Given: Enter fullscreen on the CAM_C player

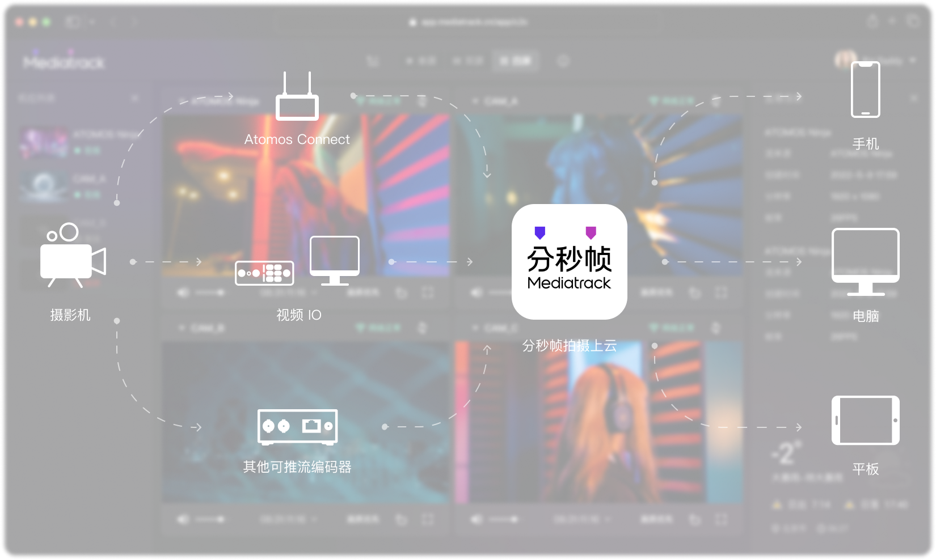Looking at the screenshot, I should (721, 519).
